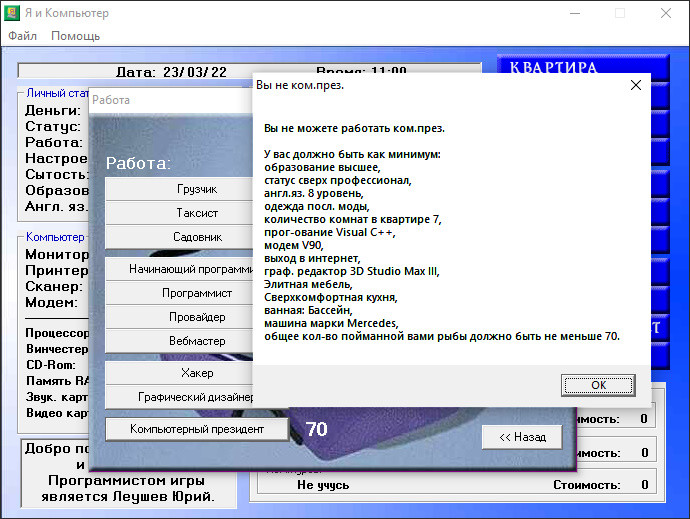Select the Вебмастер job
The width and height of the screenshot is (690, 519).
pyautogui.click(x=179, y=341)
